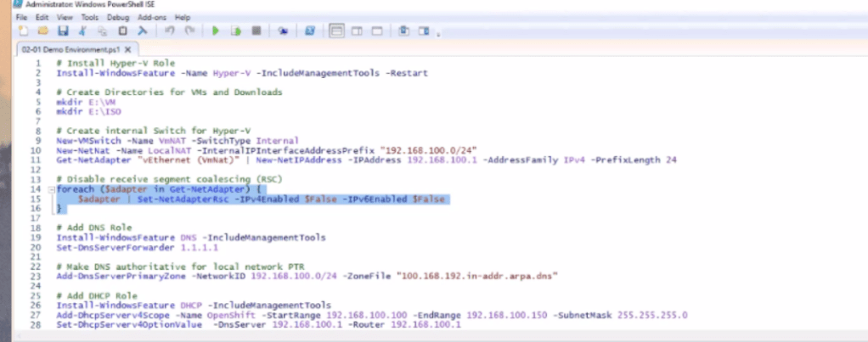Show the Commands add-on window
The height and width of the screenshot is (342, 868).
[404, 31]
